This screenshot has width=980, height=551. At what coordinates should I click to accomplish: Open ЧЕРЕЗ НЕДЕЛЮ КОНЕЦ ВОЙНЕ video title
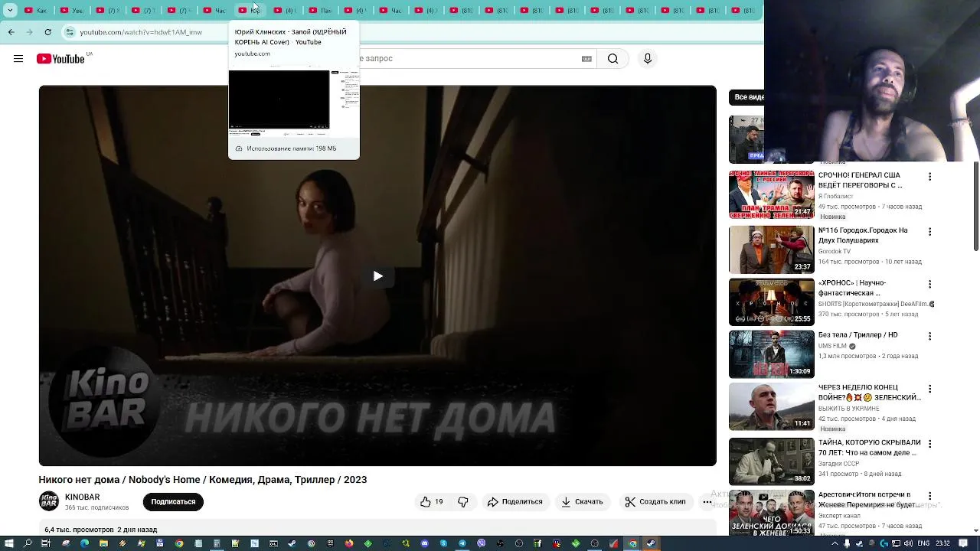(x=870, y=393)
